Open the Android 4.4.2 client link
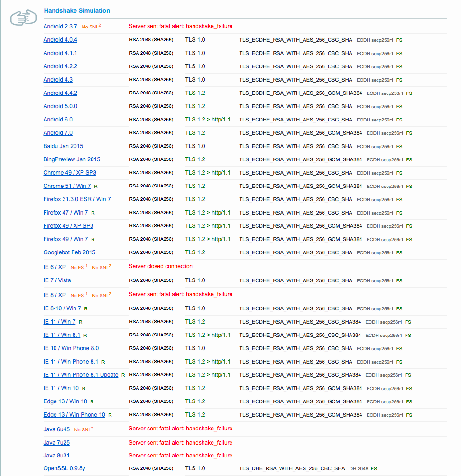 [60, 93]
